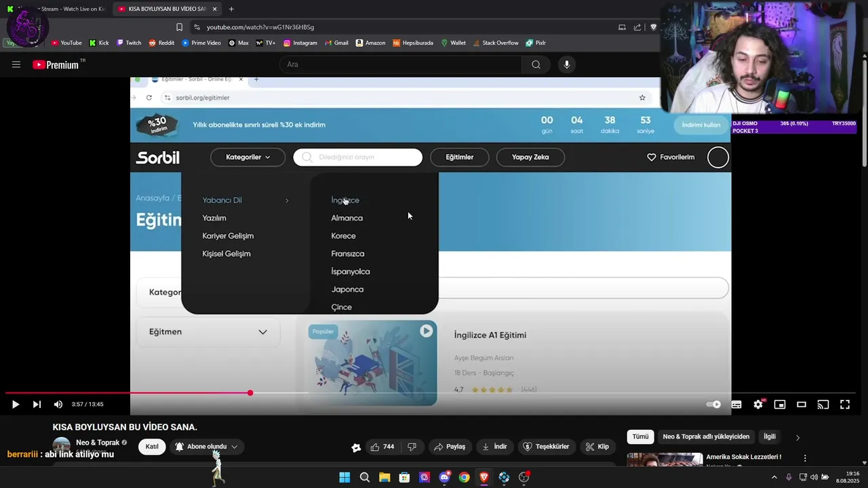Viewport: 868px width, 488px height.
Task: Seek using the red progress bar handle
Action: [250, 393]
